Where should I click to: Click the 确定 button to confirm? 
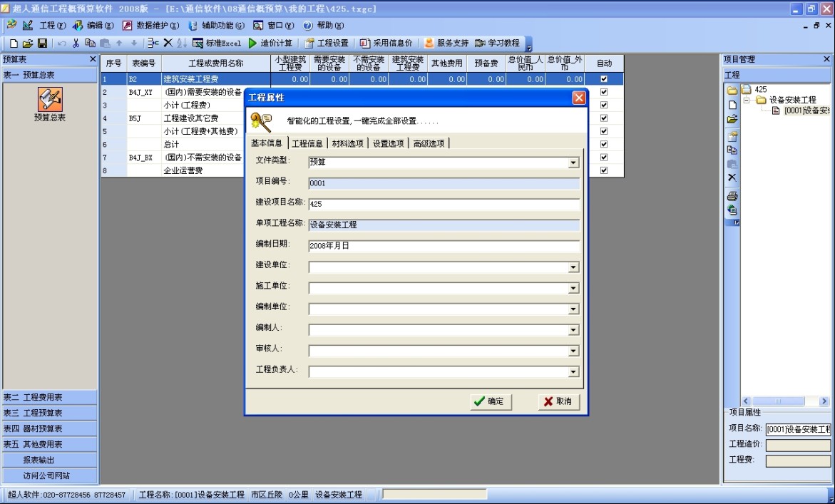(491, 401)
